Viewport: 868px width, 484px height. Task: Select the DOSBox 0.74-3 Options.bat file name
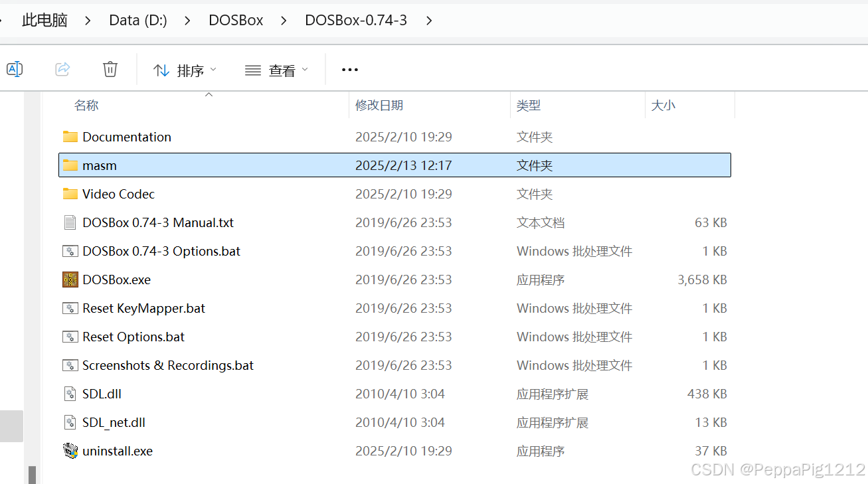161,251
